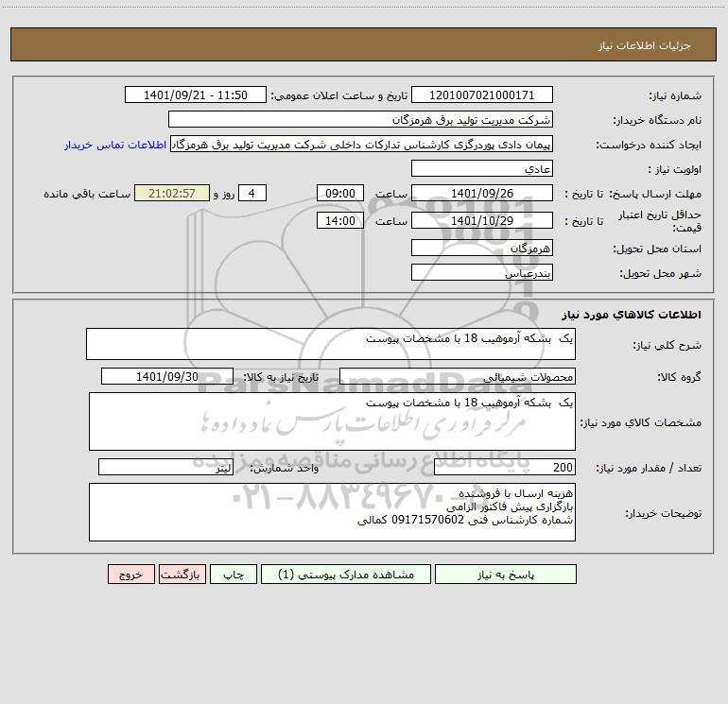Click label 'نام دستگاه خریدار:'

(x=657, y=121)
